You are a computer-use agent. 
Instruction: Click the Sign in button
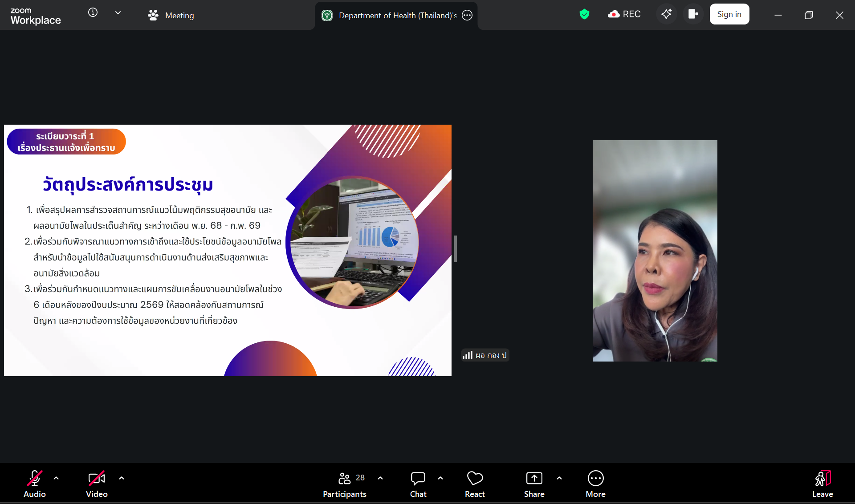coord(729,14)
